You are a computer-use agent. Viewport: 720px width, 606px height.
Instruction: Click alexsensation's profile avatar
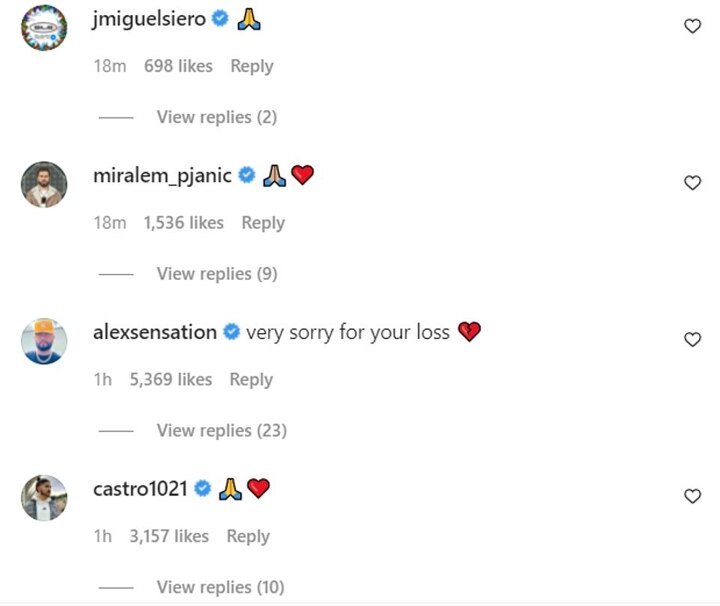(44, 342)
